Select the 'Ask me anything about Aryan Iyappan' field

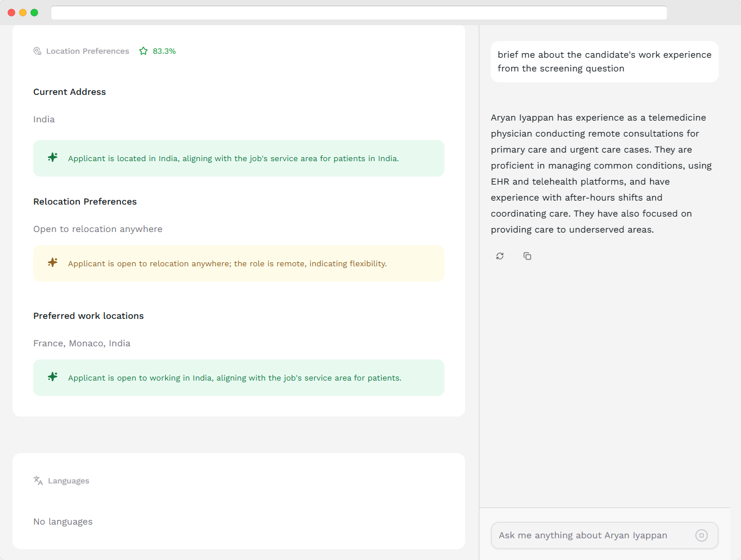pos(594,535)
